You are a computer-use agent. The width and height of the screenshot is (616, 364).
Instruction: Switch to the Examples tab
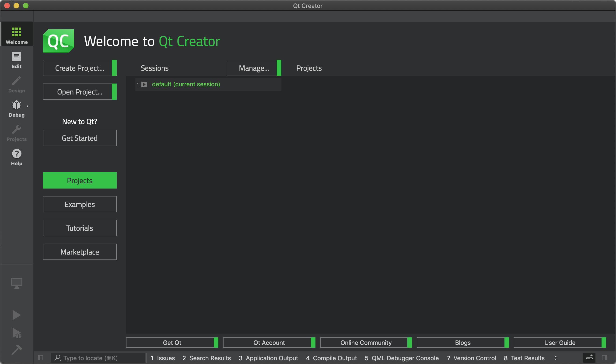[x=80, y=204]
